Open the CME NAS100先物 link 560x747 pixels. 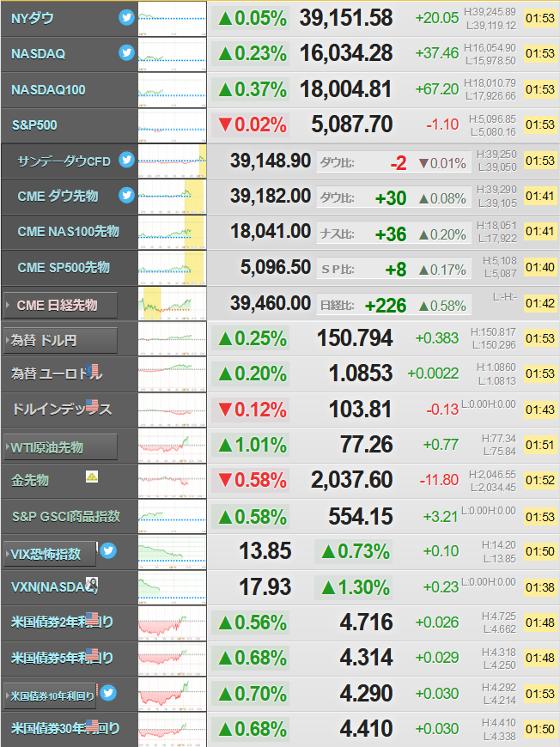[x=68, y=232]
